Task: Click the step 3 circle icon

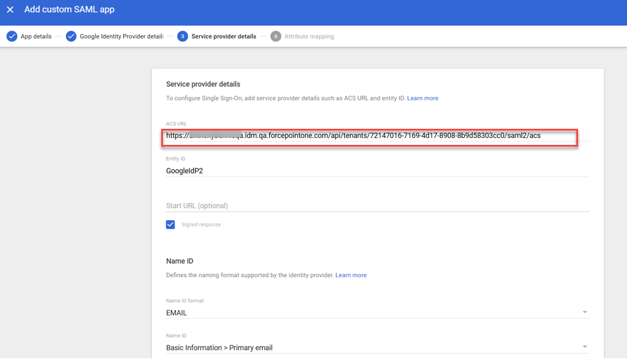Action: (x=183, y=36)
